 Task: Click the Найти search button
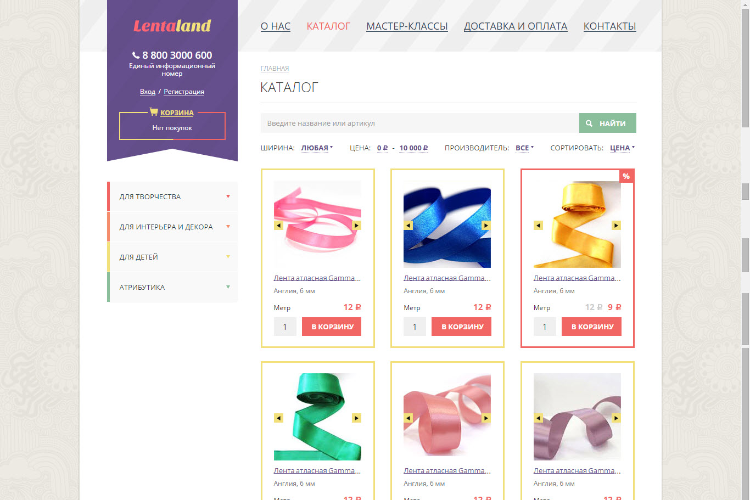[607, 123]
